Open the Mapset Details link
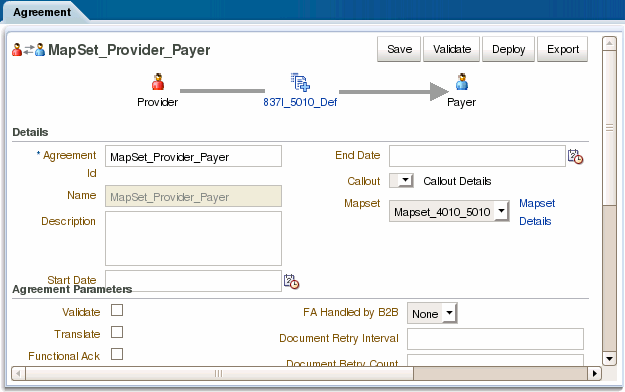 point(537,212)
